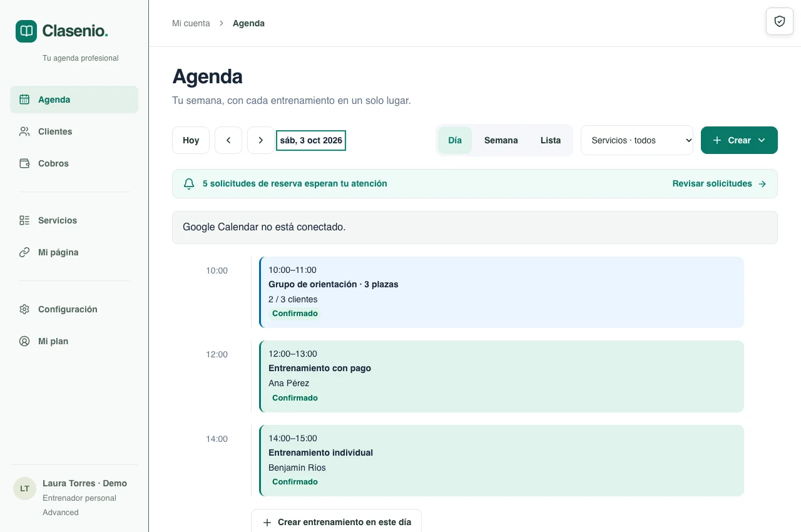
Task: Open the Entrenamiento individual event card
Action: click(x=501, y=461)
